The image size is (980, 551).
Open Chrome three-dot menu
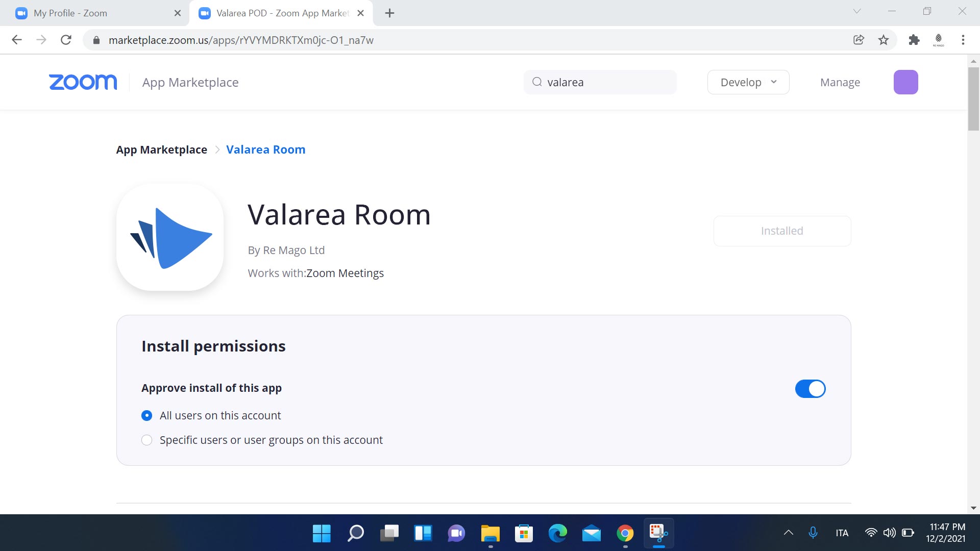click(x=963, y=40)
